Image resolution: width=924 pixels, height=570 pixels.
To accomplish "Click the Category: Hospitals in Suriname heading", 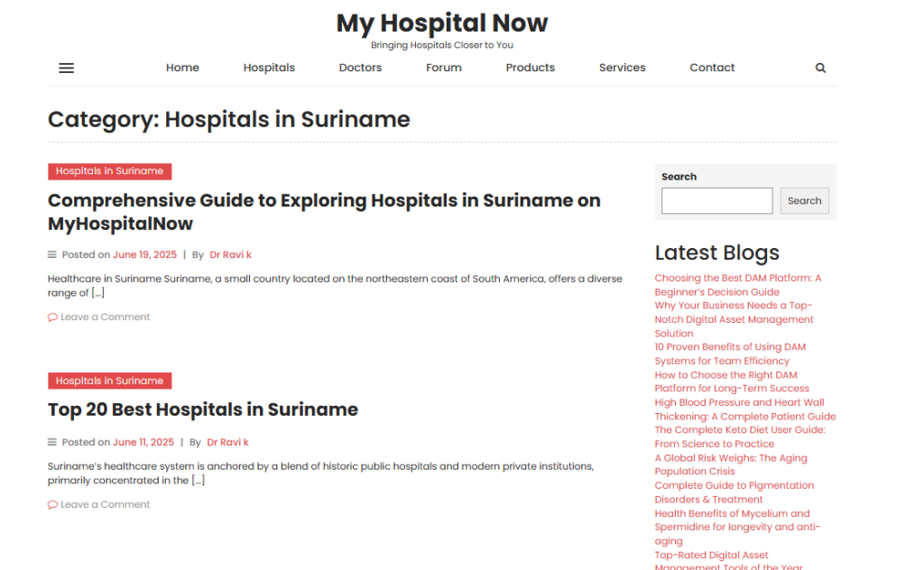I will pyautogui.click(x=228, y=120).
